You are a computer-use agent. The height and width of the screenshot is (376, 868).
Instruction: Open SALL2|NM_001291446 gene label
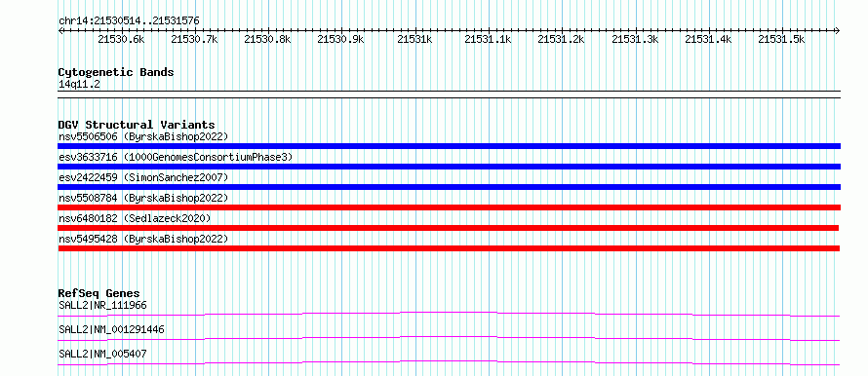coord(111,329)
